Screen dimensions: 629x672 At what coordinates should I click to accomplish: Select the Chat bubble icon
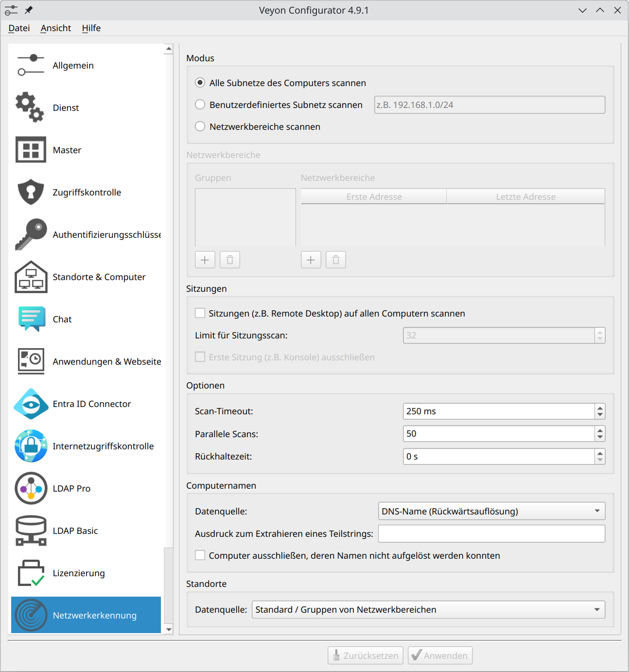click(32, 319)
